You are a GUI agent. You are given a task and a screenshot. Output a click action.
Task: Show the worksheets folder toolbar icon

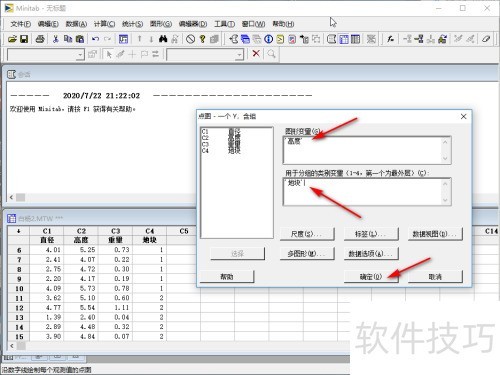coord(245,39)
